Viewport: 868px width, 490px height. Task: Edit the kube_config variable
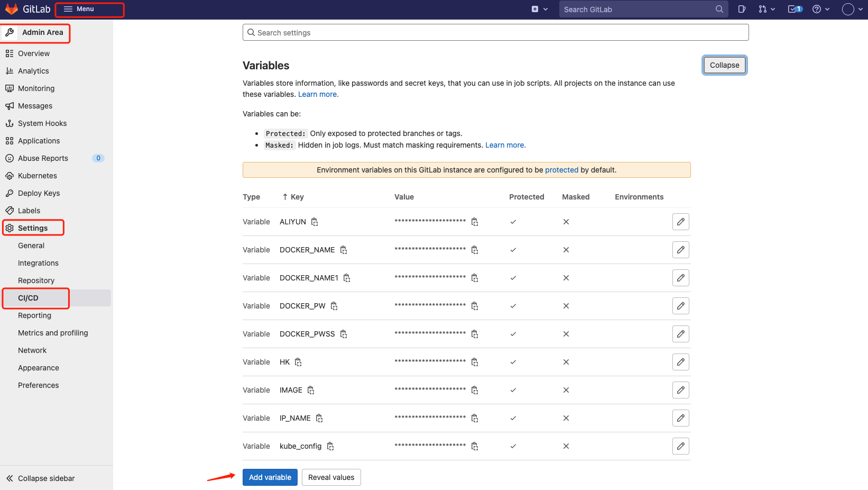681,446
